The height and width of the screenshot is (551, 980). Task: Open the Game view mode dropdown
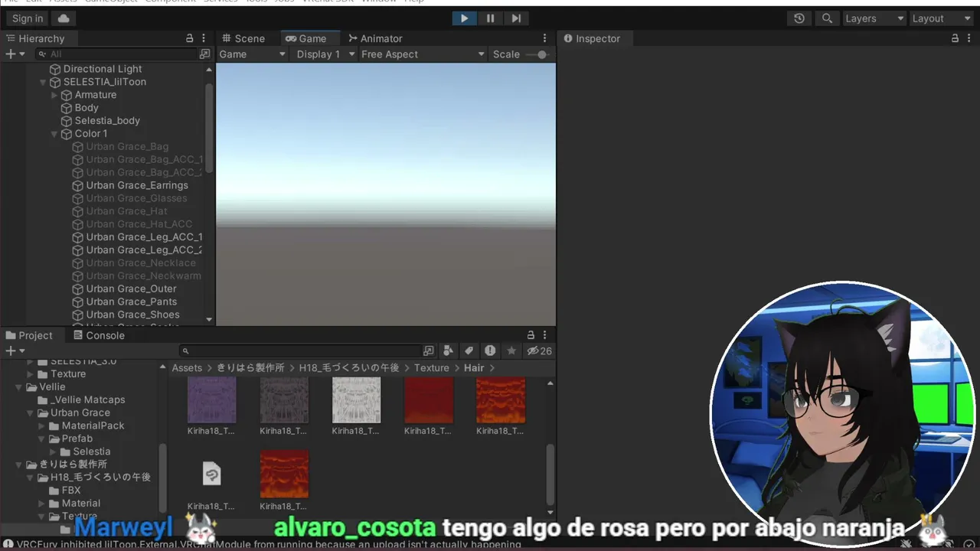coord(252,54)
